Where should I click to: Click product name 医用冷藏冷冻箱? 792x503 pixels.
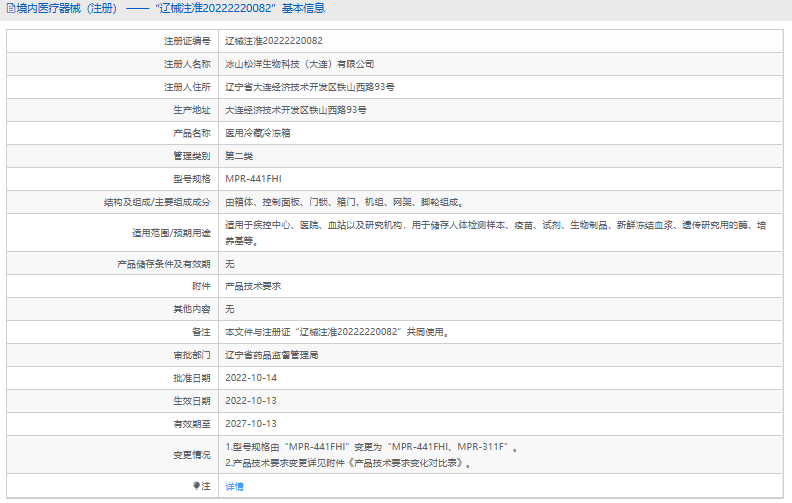(258, 133)
